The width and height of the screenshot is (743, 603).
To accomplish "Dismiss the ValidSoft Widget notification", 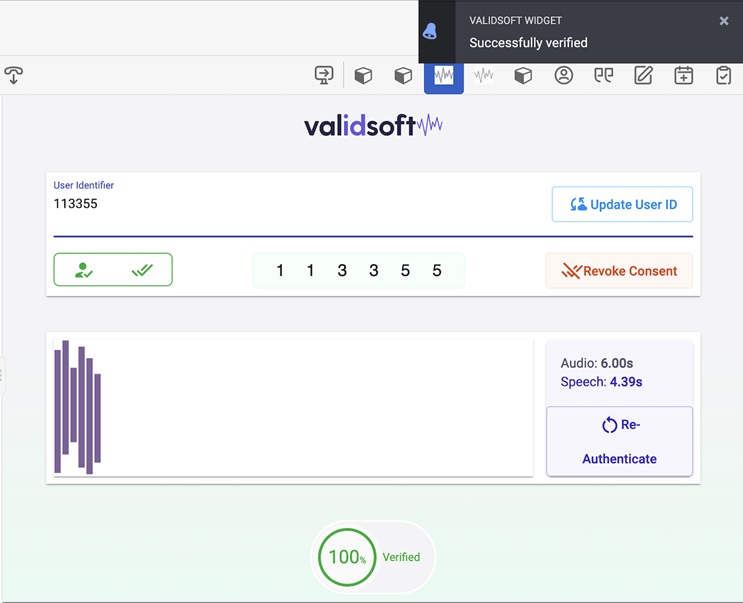I will [724, 21].
